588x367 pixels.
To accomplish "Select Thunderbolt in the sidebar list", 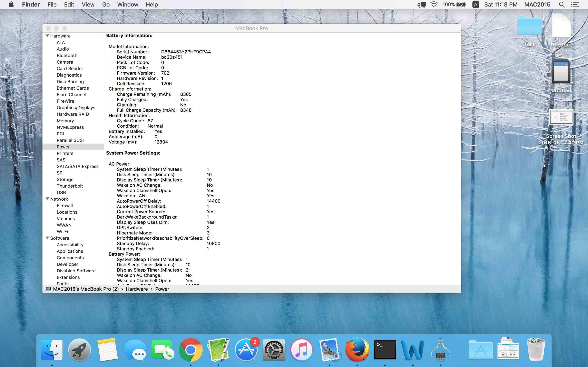I will tap(70, 186).
